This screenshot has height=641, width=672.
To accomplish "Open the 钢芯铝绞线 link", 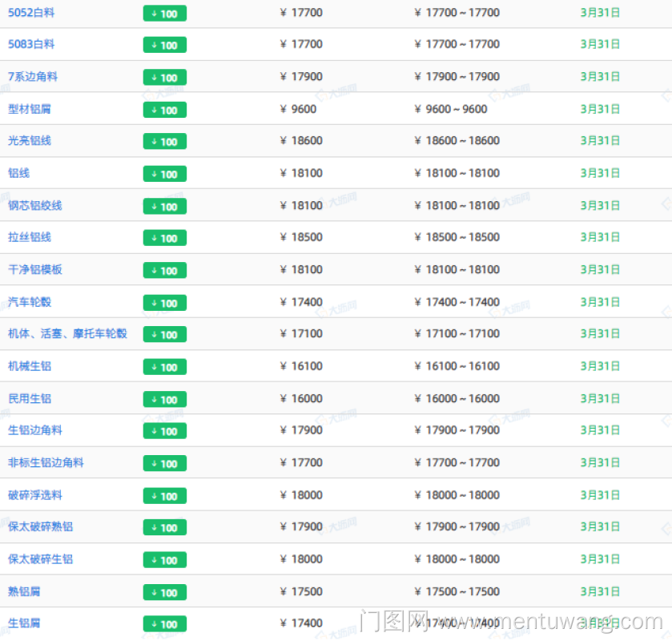I will click(x=35, y=206).
